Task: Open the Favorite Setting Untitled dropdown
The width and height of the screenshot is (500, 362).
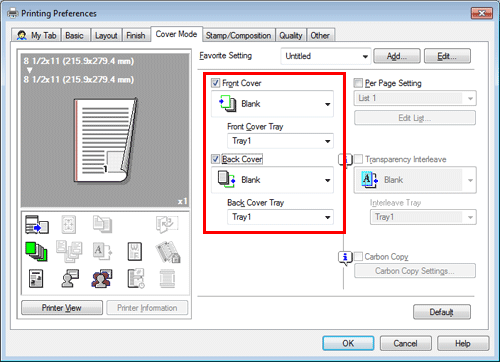Action: coord(326,56)
